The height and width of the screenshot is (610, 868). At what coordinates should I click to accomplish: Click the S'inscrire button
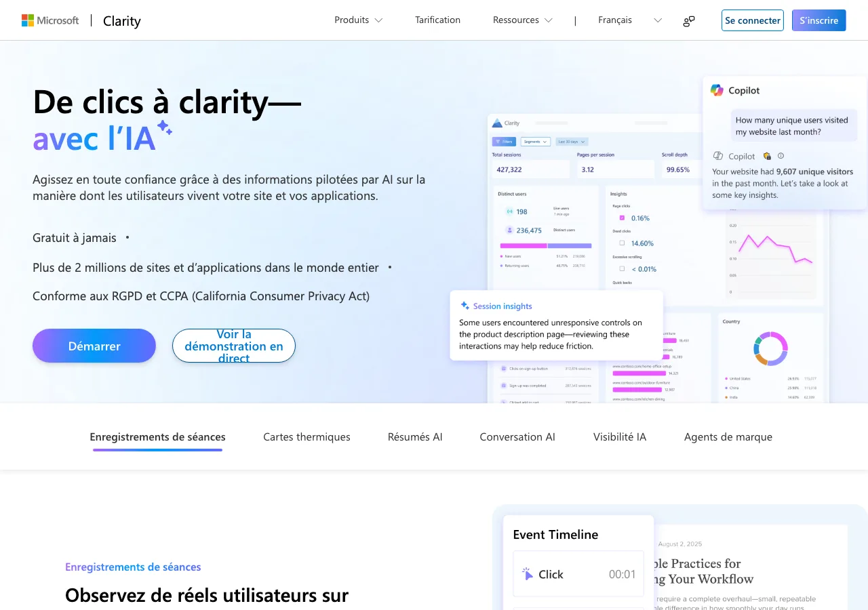coord(819,20)
